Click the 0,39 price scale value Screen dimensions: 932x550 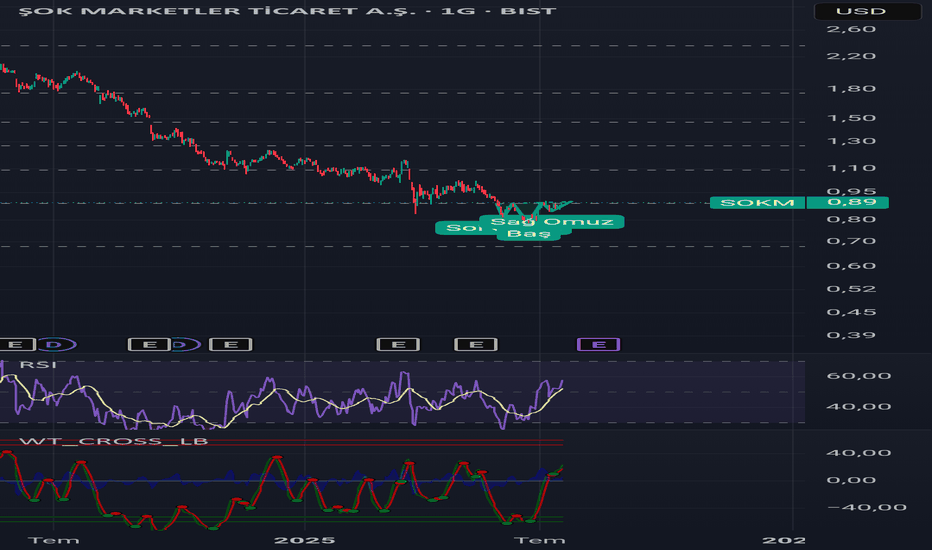(x=851, y=335)
